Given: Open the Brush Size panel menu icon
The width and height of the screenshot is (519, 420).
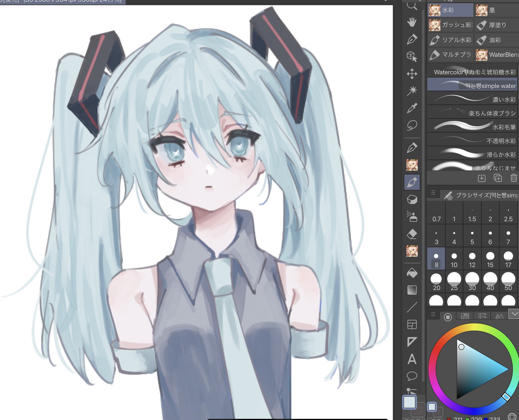Looking at the screenshot, I should point(433,193).
